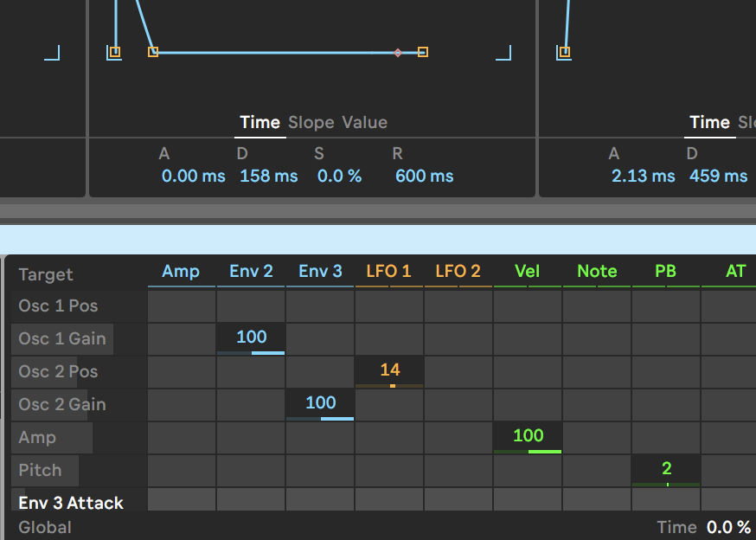Click the Amp row cell showing 100 under Vel

[x=528, y=437]
